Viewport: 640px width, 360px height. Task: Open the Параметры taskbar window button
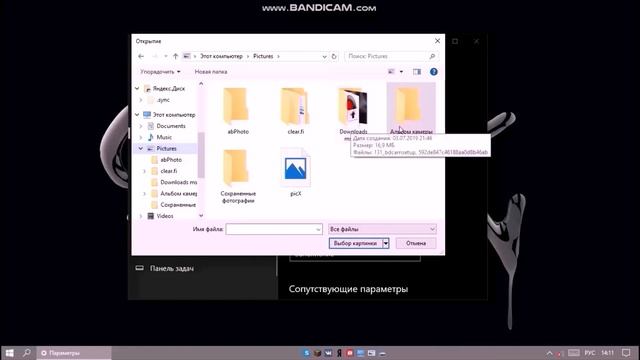pyautogui.click(x=74, y=353)
